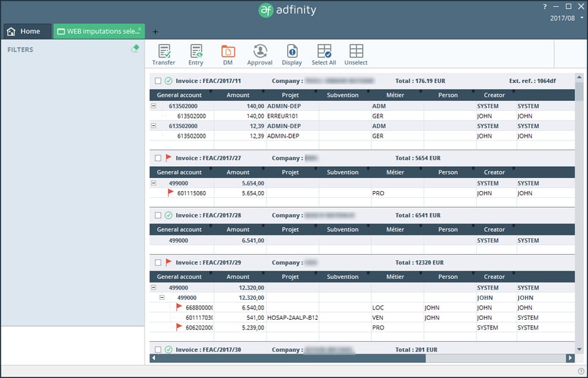
Task: Collapse the 499000 row under invoice FEAC/2017/27
Action: pyautogui.click(x=154, y=183)
